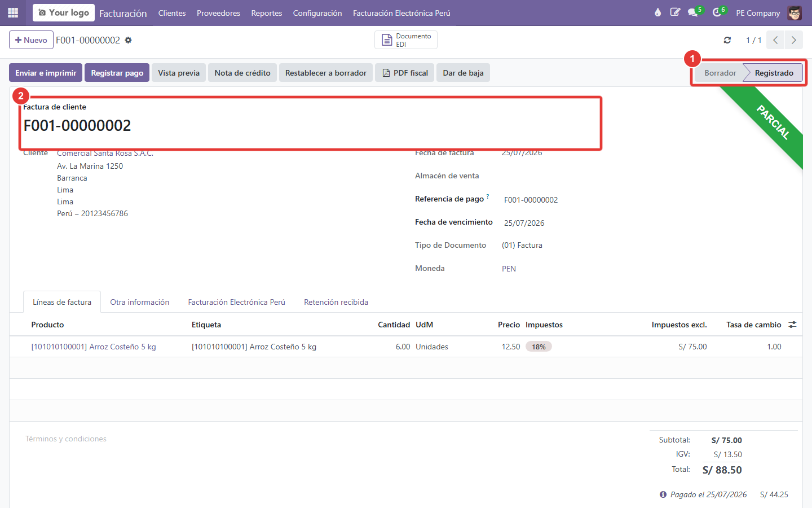
Task: Click the 18% tax tag
Action: (x=539, y=347)
